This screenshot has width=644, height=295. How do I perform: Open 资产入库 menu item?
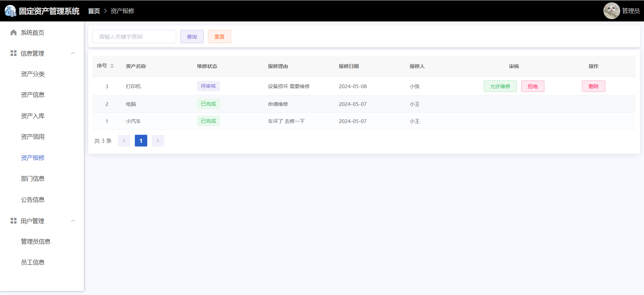point(33,116)
